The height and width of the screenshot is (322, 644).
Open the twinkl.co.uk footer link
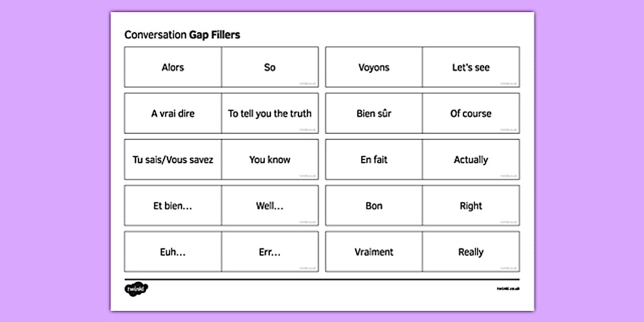(508, 289)
